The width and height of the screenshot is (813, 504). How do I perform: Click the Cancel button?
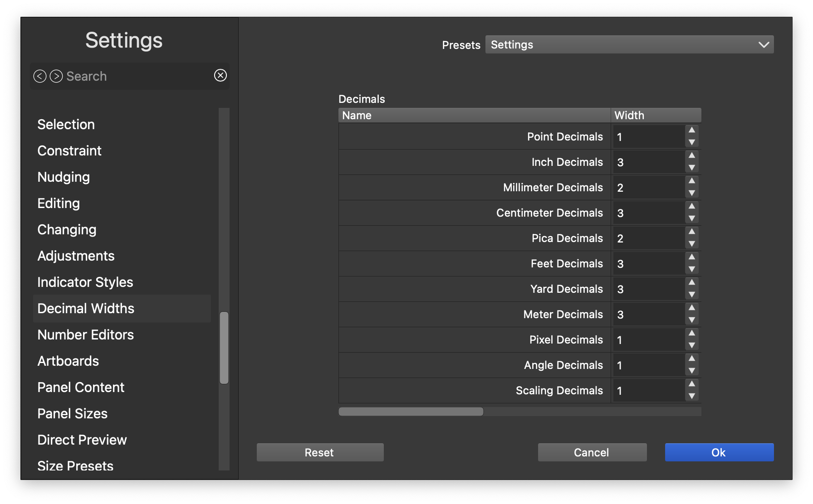pos(592,452)
